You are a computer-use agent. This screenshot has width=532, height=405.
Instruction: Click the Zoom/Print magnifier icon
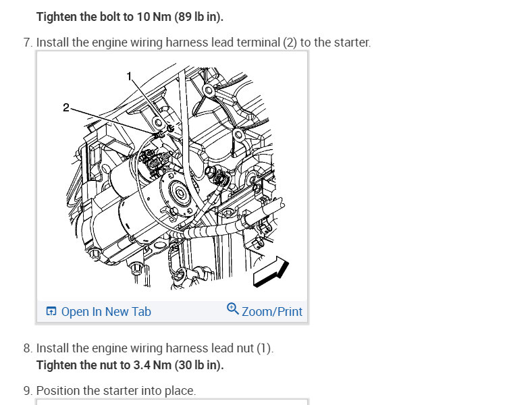[x=233, y=308]
